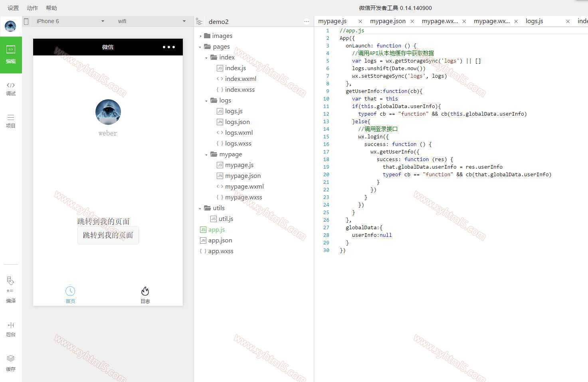Click the three-dots menu in simulator header
This screenshot has width=588, height=382.
(x=169, y=47)
